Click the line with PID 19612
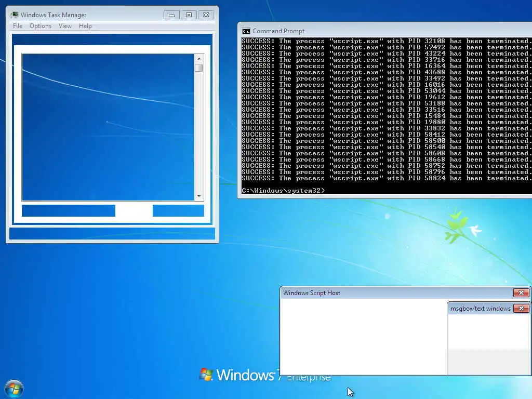 [387, 97]
